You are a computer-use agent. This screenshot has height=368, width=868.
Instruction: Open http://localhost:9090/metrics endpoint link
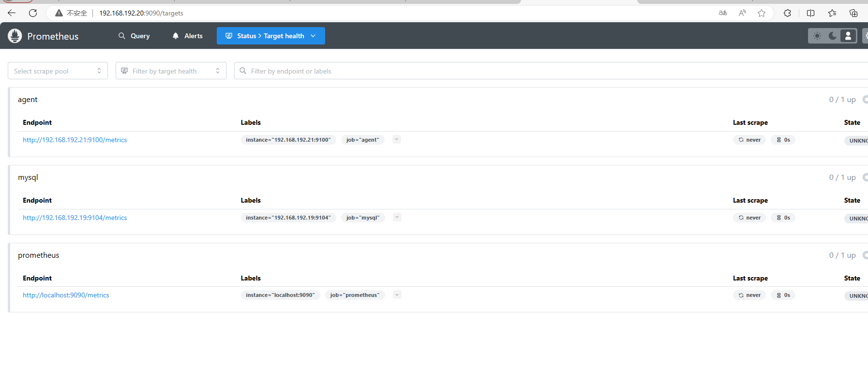pos(66,295)
